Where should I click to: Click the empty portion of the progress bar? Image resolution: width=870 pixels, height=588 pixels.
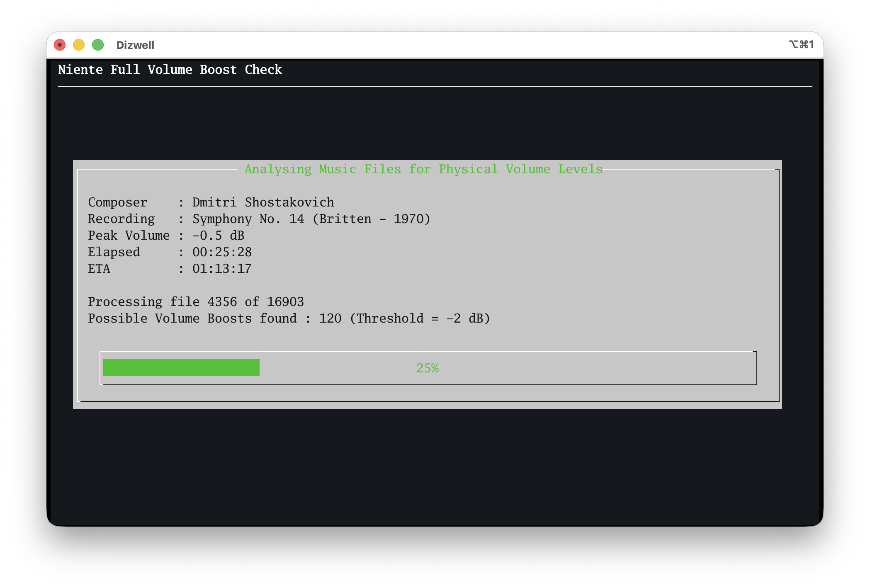coord(581,367)
